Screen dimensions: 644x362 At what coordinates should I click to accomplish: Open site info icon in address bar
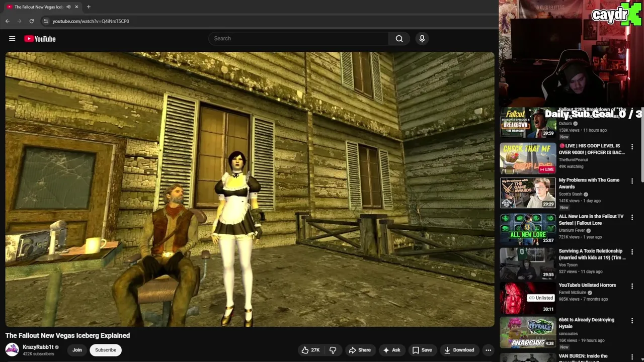pos(46,21)
